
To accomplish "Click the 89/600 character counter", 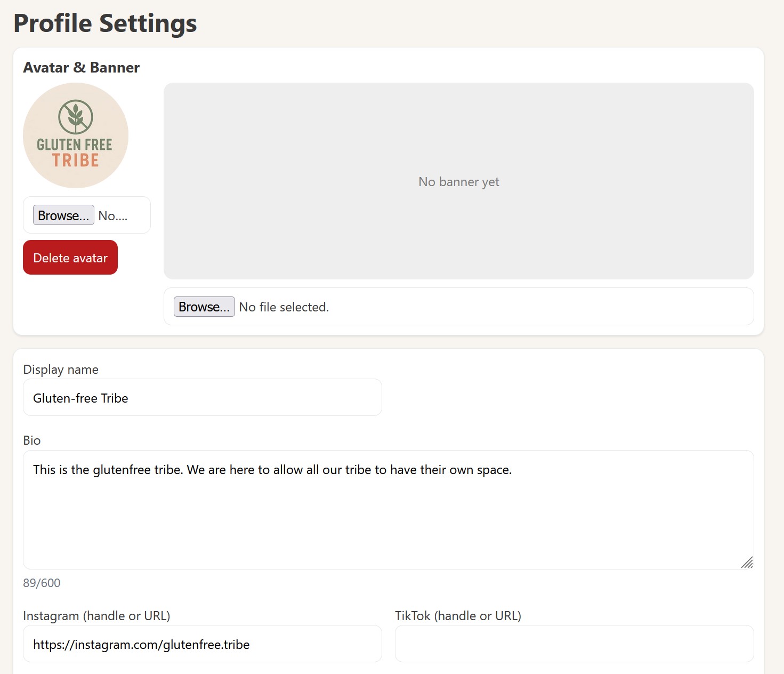I will coord(42,582).
